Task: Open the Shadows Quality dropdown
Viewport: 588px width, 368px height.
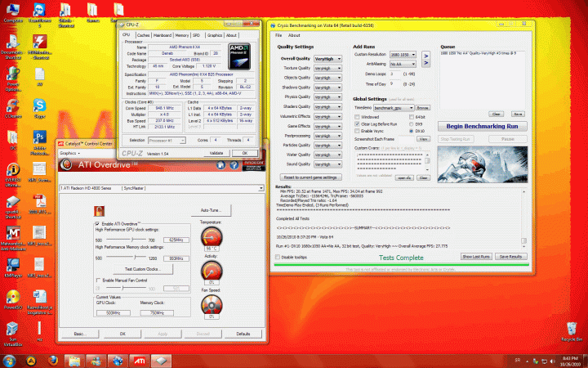Action: 327,88
